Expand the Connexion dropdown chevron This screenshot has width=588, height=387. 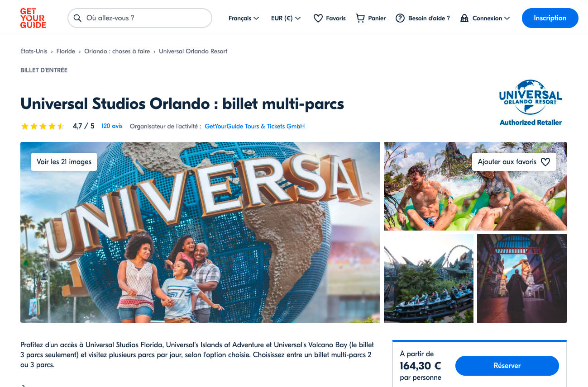tap(507, 18)
